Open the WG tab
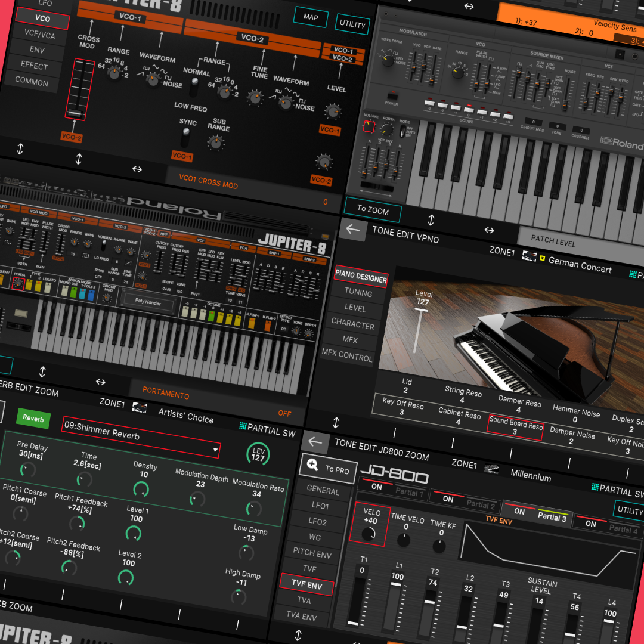 315,537
